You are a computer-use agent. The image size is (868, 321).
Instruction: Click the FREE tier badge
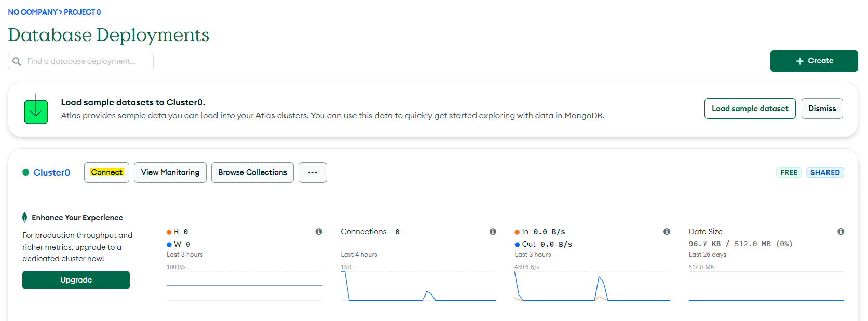[789, 172]
